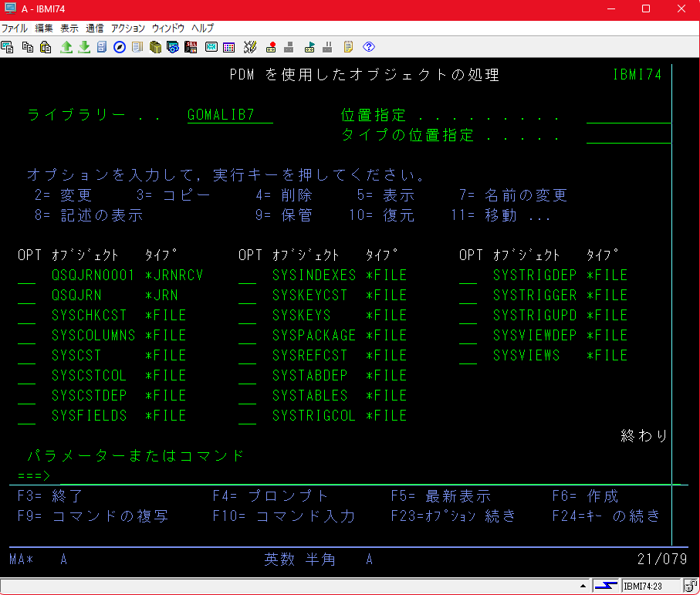The width and height of the screenshot is (700, 595).
Task: Open the SQL scripts toolbar icon
Action: point(191,47)
